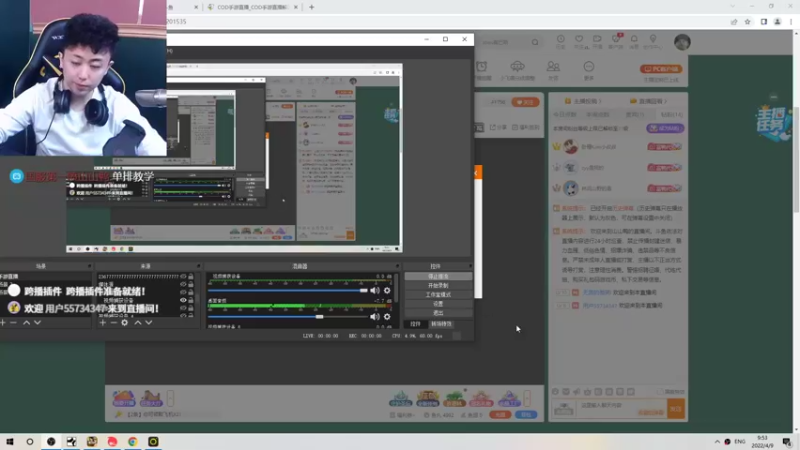Click the orange PC client button
Image resolution: width=800 pixels, height=450 pixels.
click(661, 69)
